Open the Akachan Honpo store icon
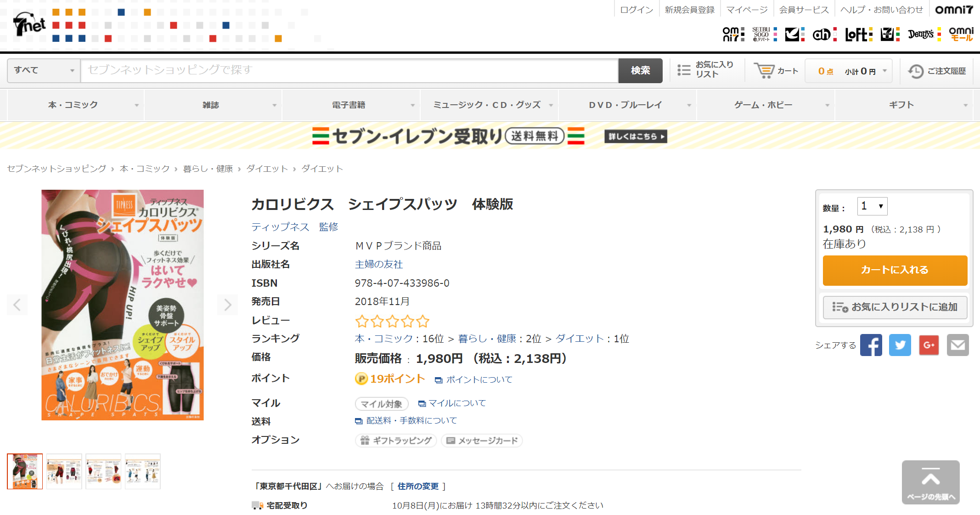The height and width of the screenshot is (515, 980). [x=825, y=34]
